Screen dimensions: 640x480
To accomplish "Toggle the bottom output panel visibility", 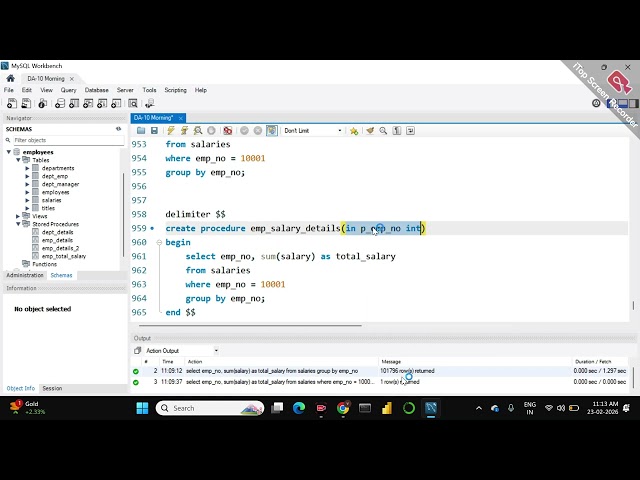I will tap(623, 104).
